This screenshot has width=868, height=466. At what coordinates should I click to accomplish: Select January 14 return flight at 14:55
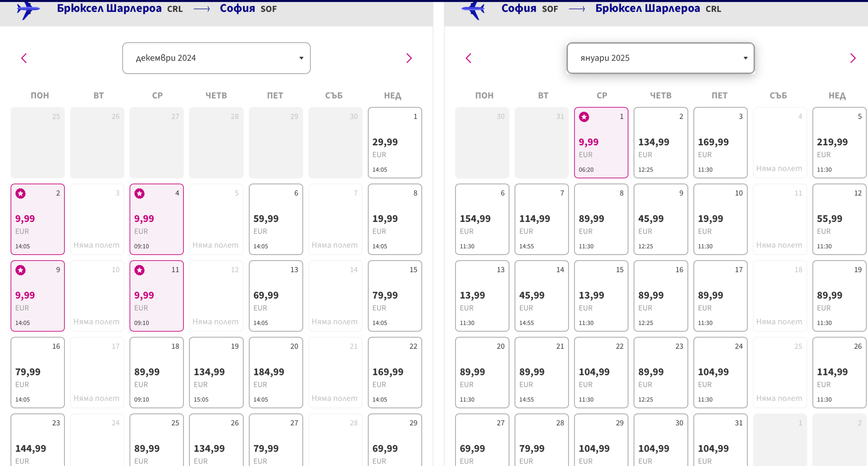541,296
